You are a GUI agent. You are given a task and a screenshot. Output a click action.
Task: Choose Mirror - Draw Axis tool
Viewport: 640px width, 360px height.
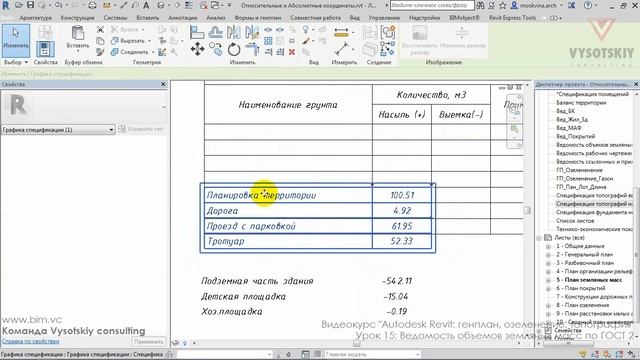tap(252, 32)
